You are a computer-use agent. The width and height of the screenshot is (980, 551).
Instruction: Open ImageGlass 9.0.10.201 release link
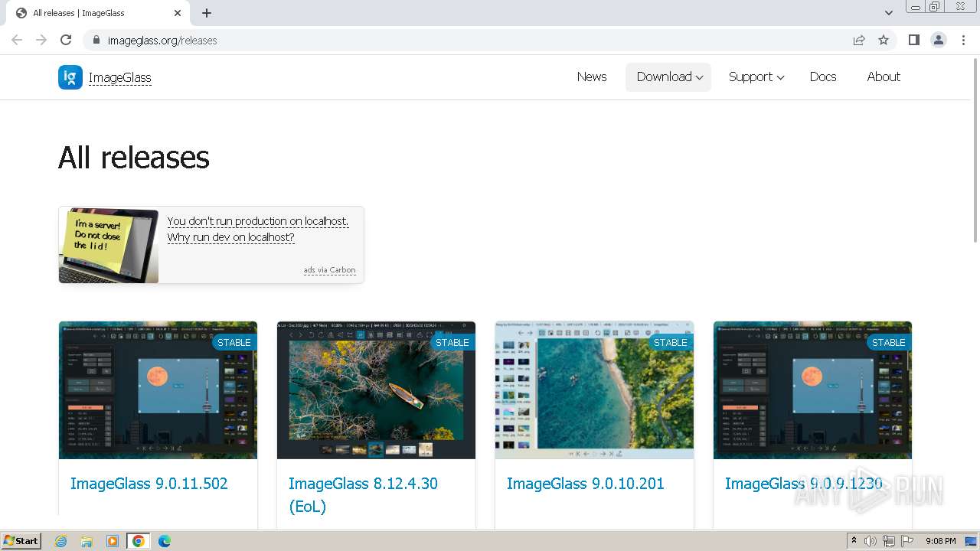[x=586, y=484]
